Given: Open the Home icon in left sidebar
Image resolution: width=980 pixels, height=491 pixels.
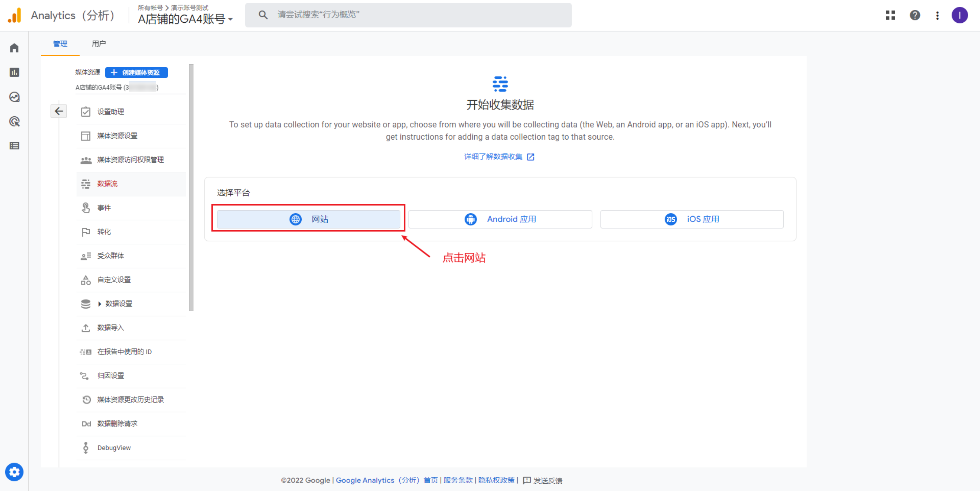Looking at the screenshot, I should [x=14, y=48].
